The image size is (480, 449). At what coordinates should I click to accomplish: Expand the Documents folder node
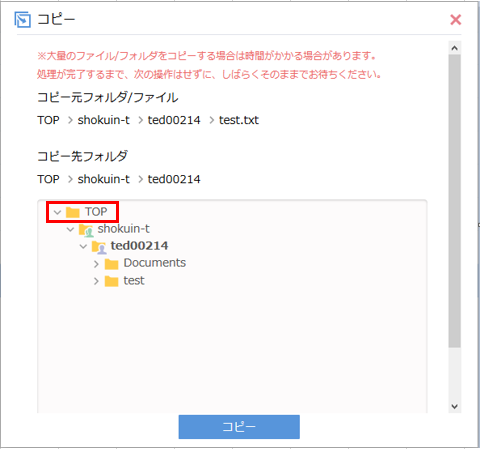tap(96, 264)
